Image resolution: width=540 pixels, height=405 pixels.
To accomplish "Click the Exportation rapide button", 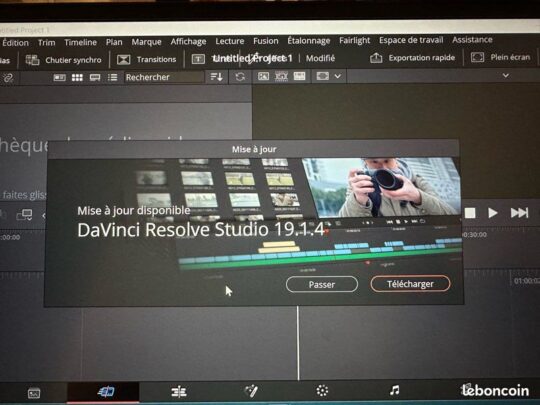I will [x=413, y=58].
